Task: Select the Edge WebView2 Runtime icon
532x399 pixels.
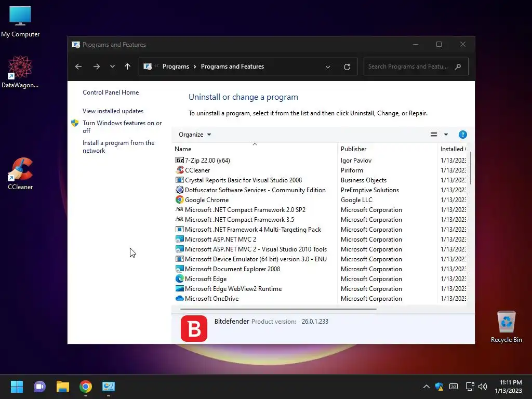Action: point(179,288)
